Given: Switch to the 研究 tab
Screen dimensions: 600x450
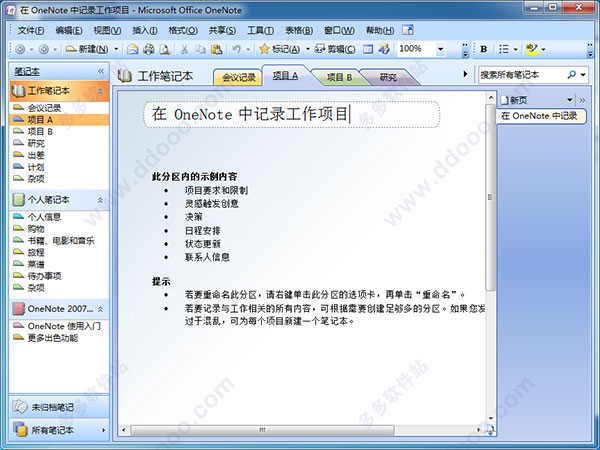Looking at the screenshot, I should (x=388, y=78).
